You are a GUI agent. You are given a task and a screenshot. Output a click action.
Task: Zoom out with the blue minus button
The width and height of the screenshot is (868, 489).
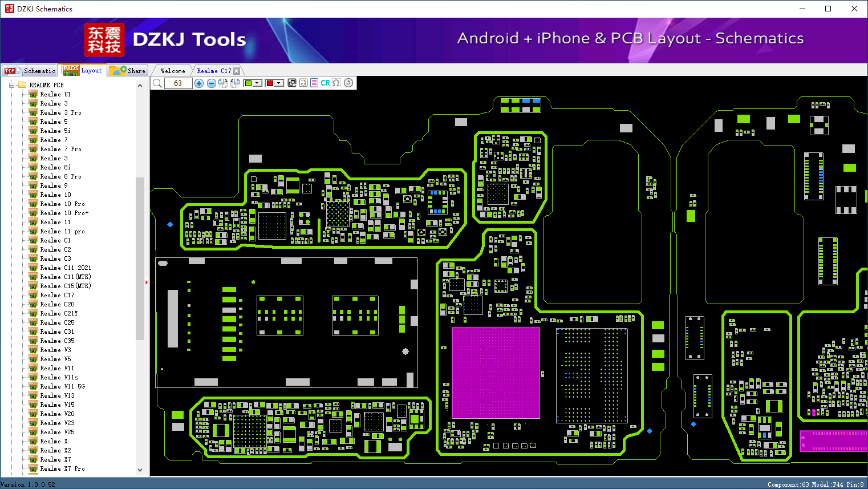click(x=212, y=83)
